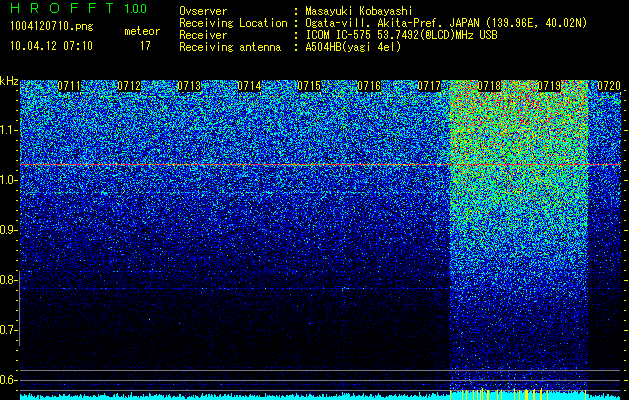629x400 pixels.
Task: Click the Receiving antenna label
Action: [230, 47]
